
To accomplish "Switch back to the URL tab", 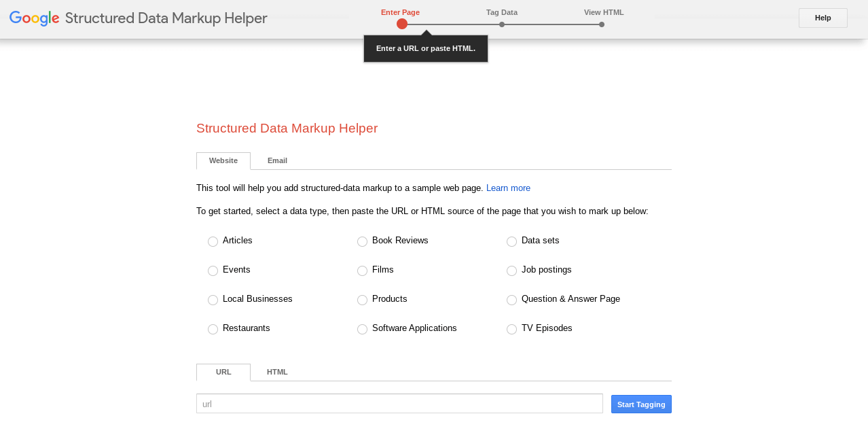I will 223,372.
